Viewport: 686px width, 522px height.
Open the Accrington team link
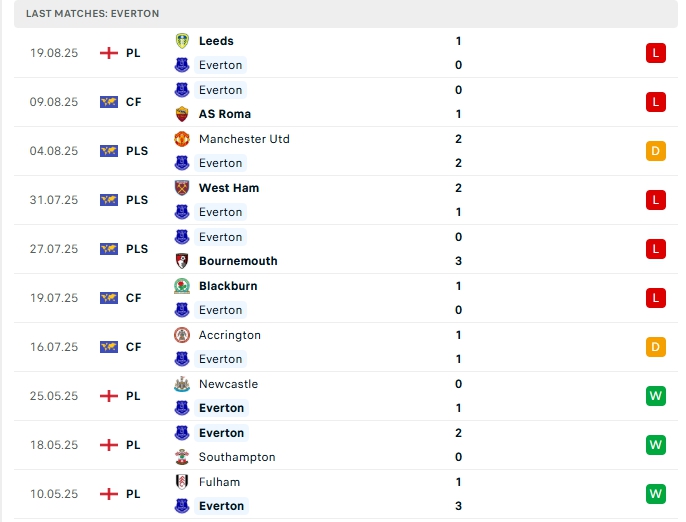[x=229, y=335]
